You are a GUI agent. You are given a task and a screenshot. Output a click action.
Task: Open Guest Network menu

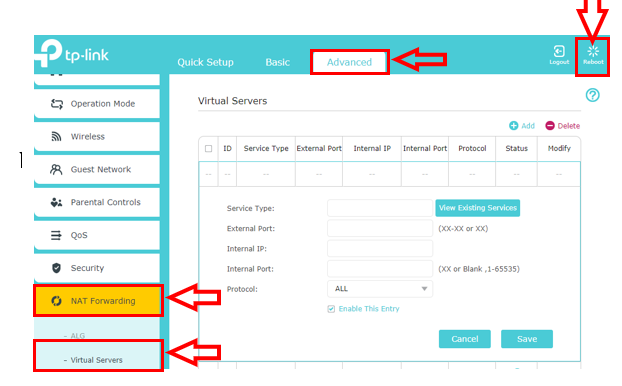(97, 170)
